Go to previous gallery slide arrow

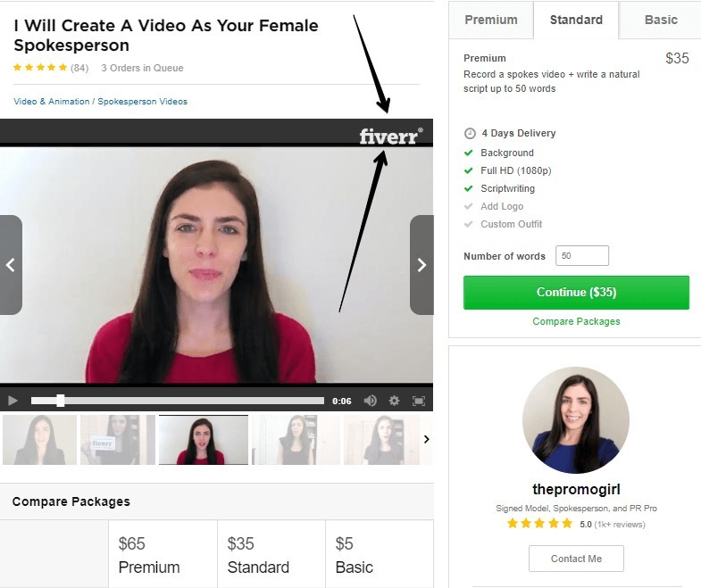[11, 265]
